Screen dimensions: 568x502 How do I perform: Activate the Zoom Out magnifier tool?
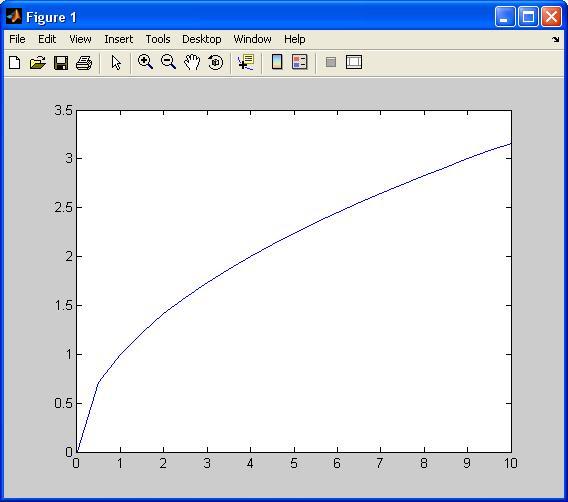pyautogui.click(x=168, y=62)
